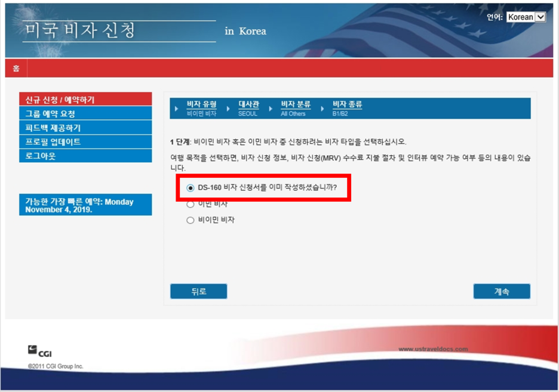
Task: Click the 계속 continue button
Action: click(502, 291)
